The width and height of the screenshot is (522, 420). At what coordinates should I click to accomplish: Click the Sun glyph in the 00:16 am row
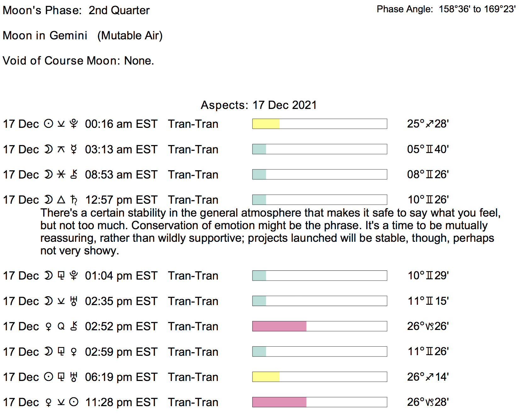point(48,124)
